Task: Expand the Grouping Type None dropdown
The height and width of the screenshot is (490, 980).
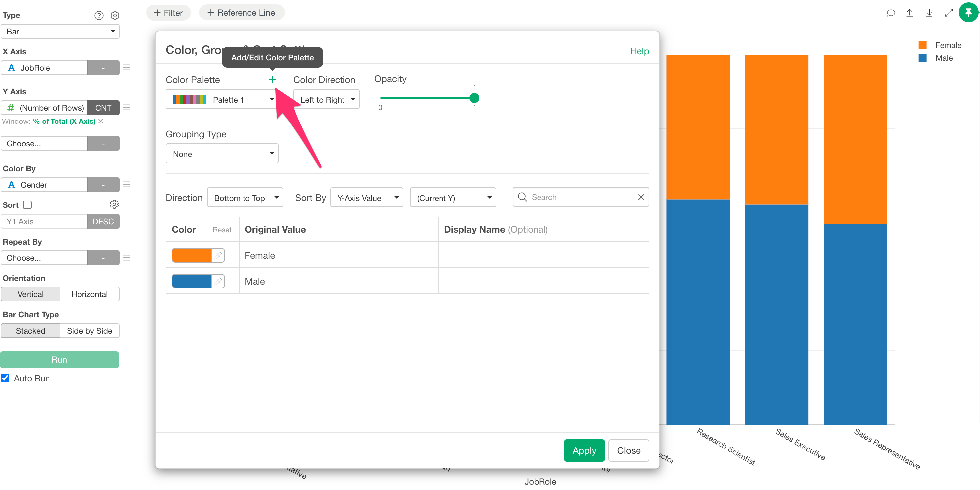Action: tap(222, 154)
